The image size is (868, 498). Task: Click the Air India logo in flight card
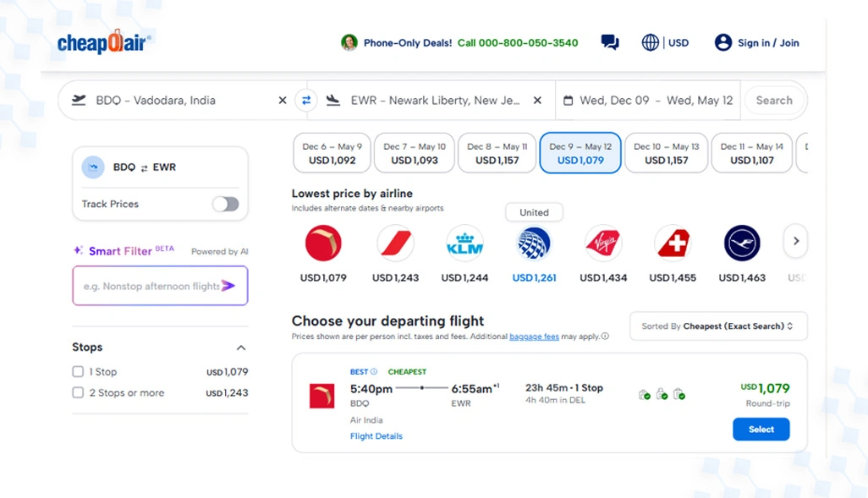click(321, 396)
